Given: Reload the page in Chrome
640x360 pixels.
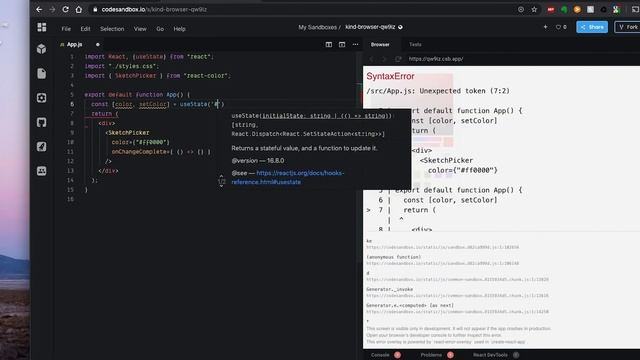Looking at the screenshot, I should (65, 9).
